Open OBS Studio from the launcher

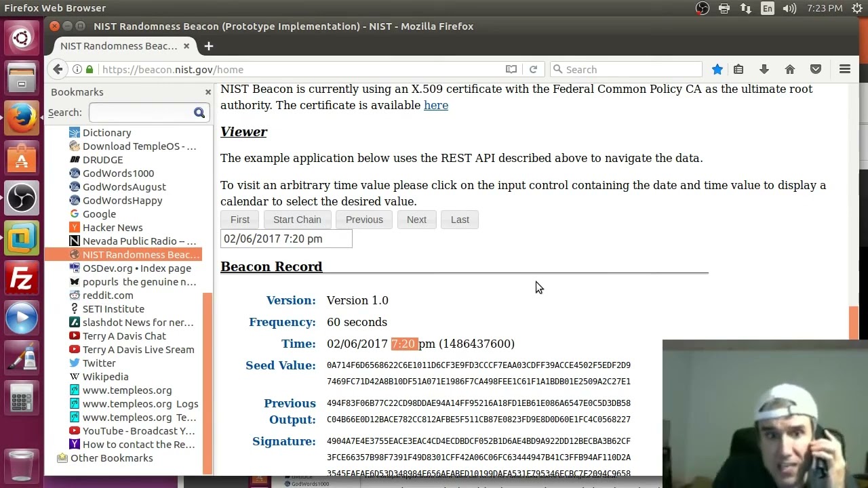point(22,198)
